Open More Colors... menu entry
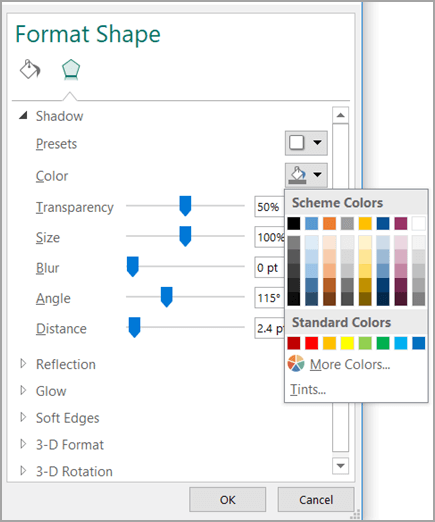 pos(350,364)
